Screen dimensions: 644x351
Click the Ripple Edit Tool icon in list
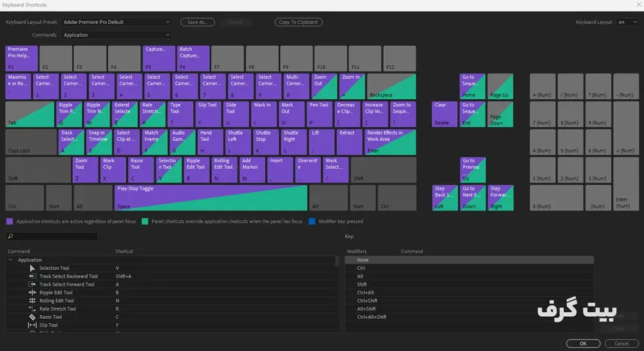pos(32,292)
